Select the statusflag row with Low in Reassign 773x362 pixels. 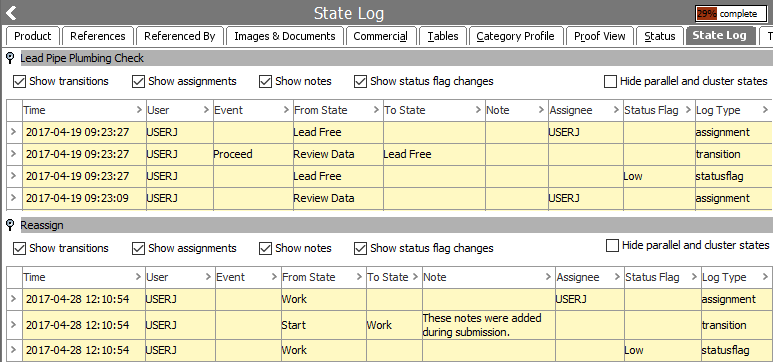click(389, 350)
